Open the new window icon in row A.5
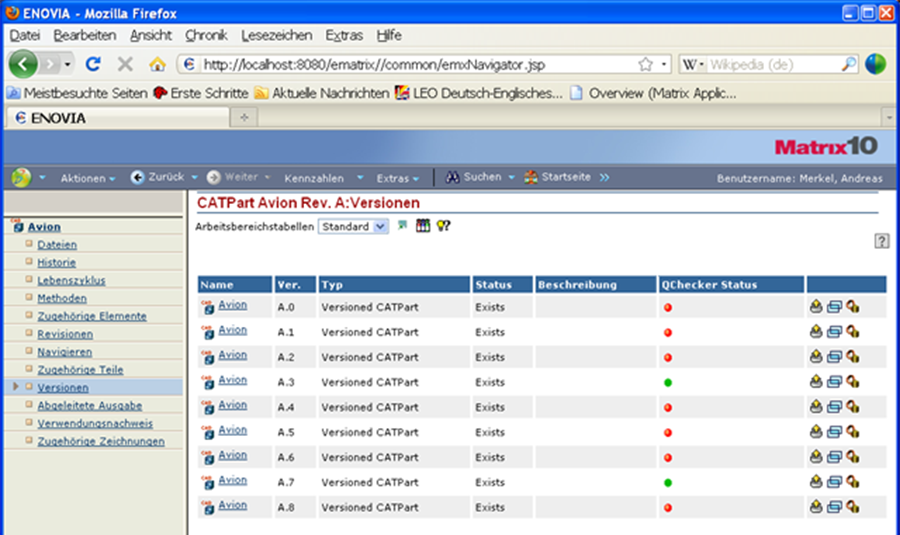Viewport: 900px width, 535px height. 834,432
